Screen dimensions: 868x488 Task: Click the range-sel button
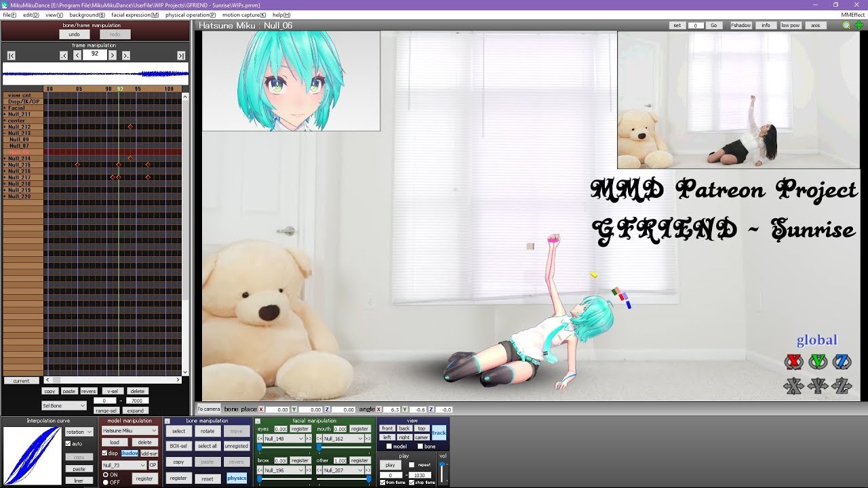coord(106,411)
